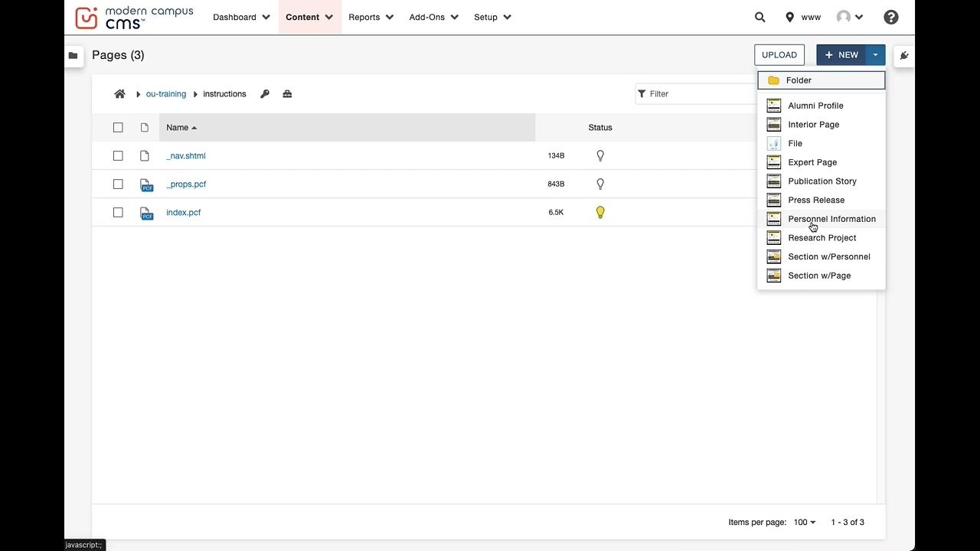980x551 pixels.
Task: Go to ou-training breadcrumb link
Action: tap(166, 93)
